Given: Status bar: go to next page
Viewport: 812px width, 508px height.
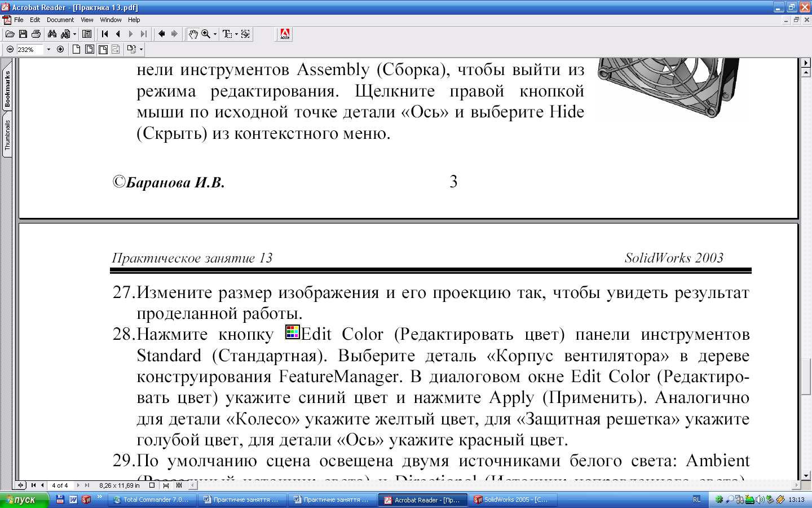Looking at the screenshot, I should 78,485.
